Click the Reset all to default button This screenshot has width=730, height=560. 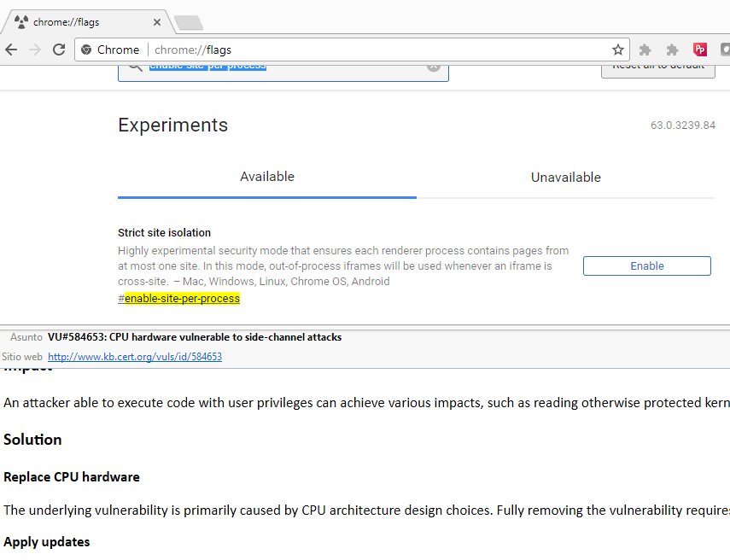click(657, 71)
